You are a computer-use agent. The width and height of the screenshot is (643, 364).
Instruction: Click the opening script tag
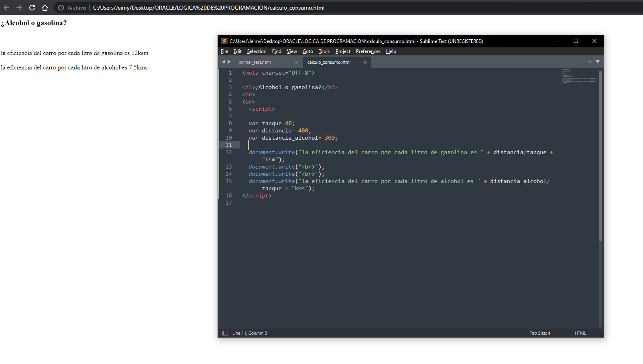pyautogui.click(x=262, y=109)
